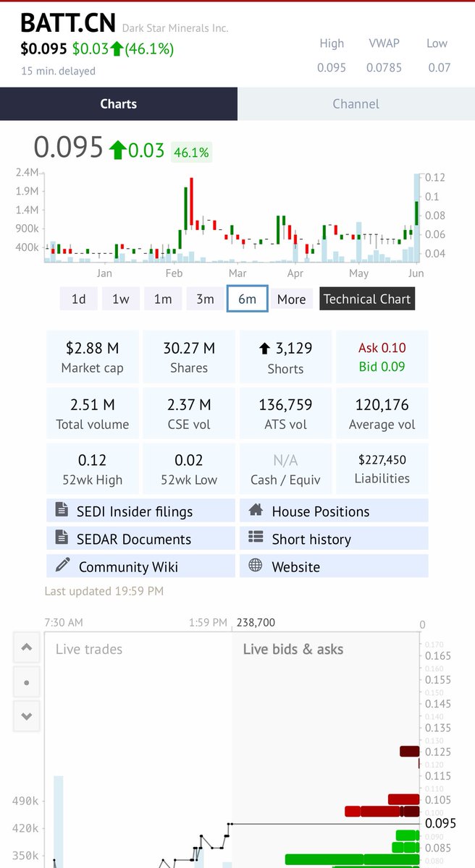475x868 pixels.
Task: Click the 52wk Low 0.02 tile
Action: [189, 469]
